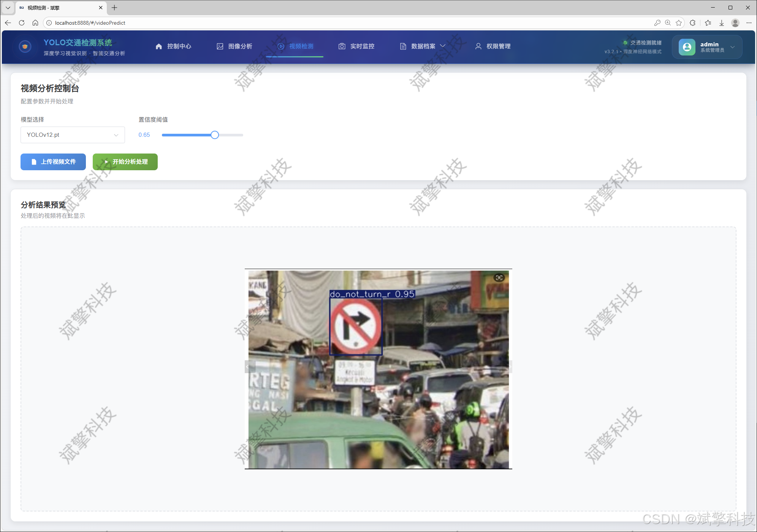
Task: Click 上传视频文件 button
Action: coord(53,162)
